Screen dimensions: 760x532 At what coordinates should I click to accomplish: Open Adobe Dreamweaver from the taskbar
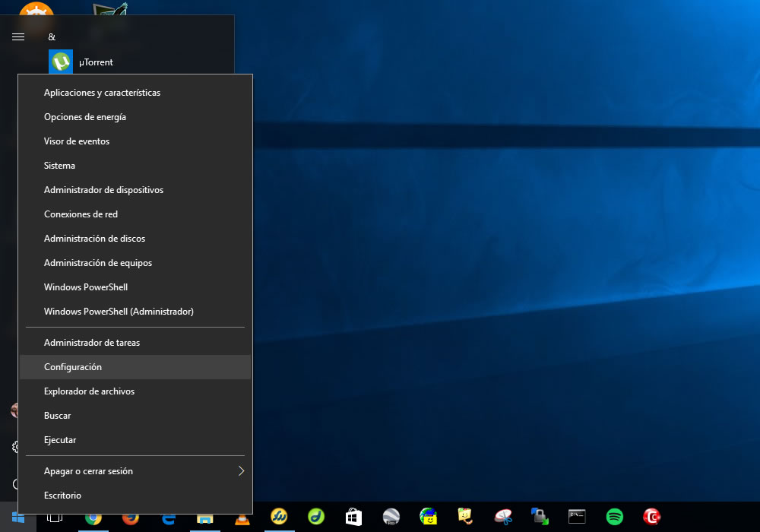pos(316,518)
